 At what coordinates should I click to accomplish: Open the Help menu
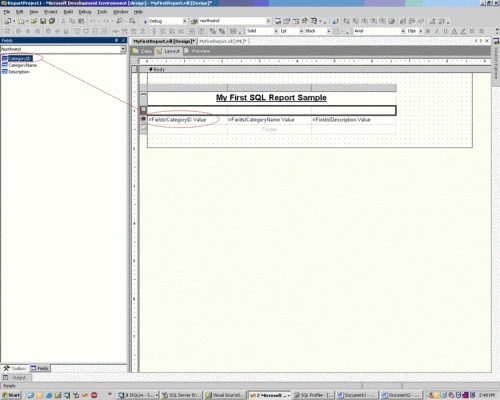138,12
